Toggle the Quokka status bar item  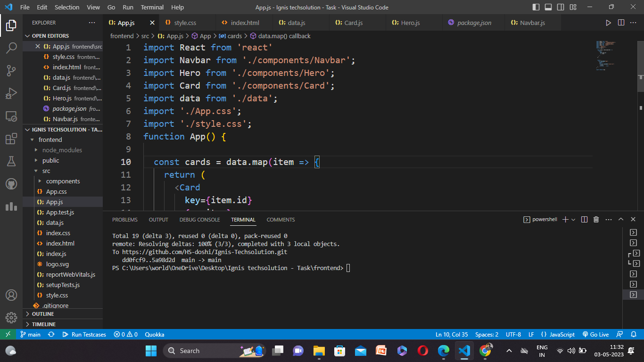click(x=154, y=334)
